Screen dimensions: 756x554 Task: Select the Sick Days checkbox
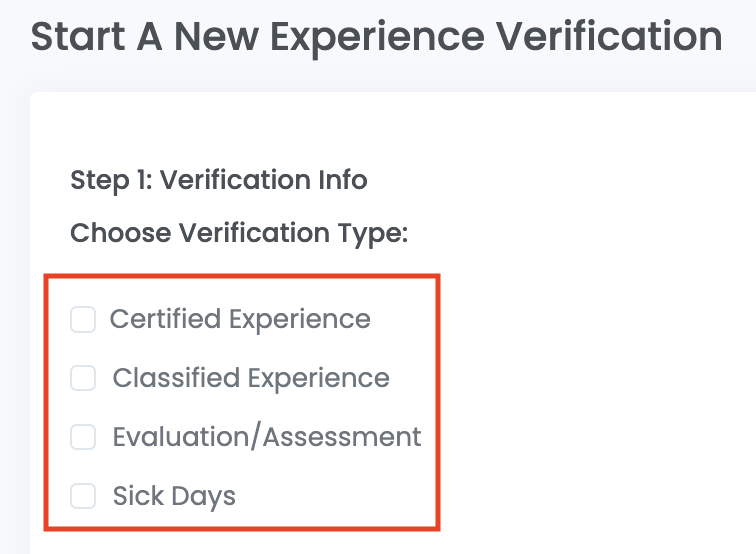(83, 496)
